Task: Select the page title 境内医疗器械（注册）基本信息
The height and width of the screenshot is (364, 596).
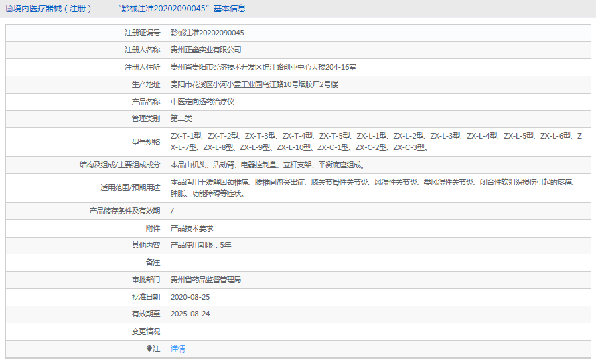Action: point(129,8)
